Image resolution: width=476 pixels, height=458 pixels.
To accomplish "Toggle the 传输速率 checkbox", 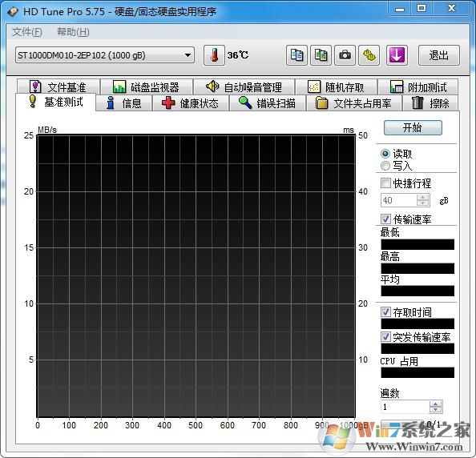I will (385, 219).
